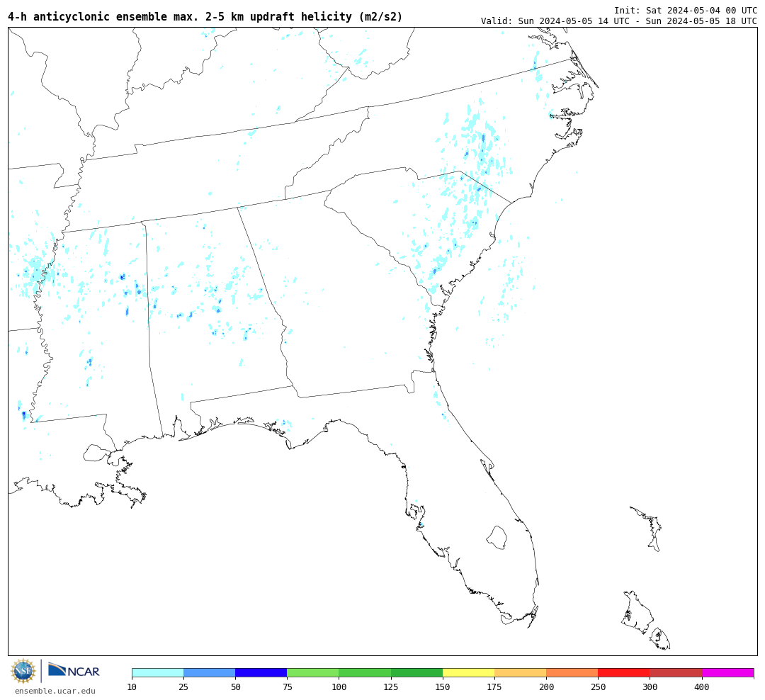The image size is (765, 700).
Task: Click the colorbar tick label 175
Action: tap(494, 687)
